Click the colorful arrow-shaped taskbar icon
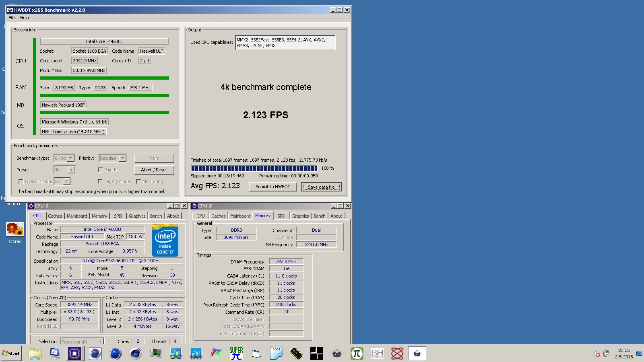The height and width of the screenshot is (362, 644). click(x=216, y=354)
